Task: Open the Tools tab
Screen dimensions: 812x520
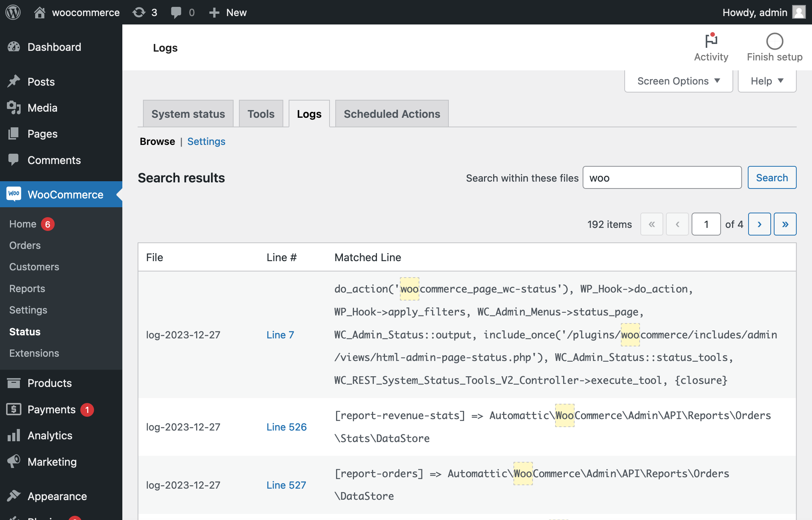Action: tap(261, 114)
